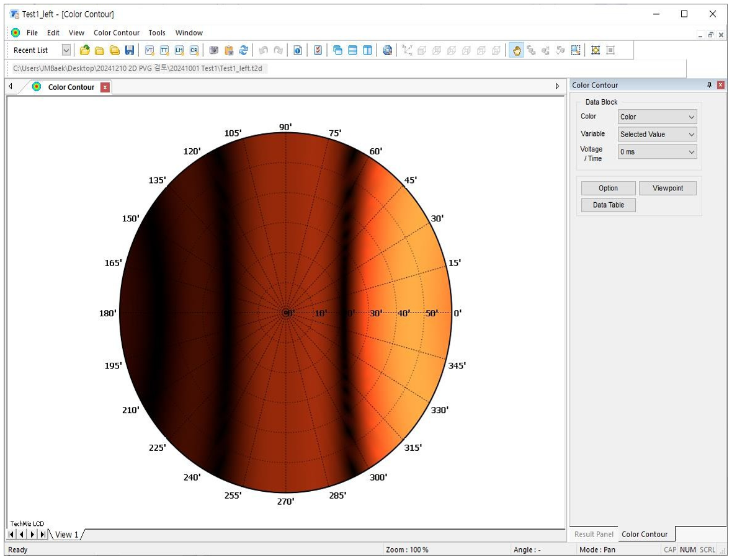Image resolution: width=732 pixels, height=560 pixels.
Task: Select the zoom area magnifier tool
Action: tap(576, 50)
